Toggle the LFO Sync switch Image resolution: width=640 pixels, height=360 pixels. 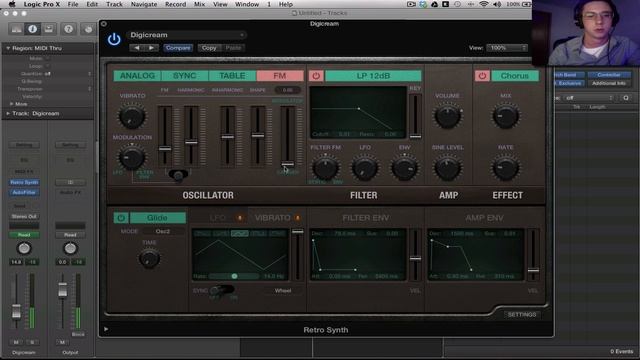click(x=222, y=291)
